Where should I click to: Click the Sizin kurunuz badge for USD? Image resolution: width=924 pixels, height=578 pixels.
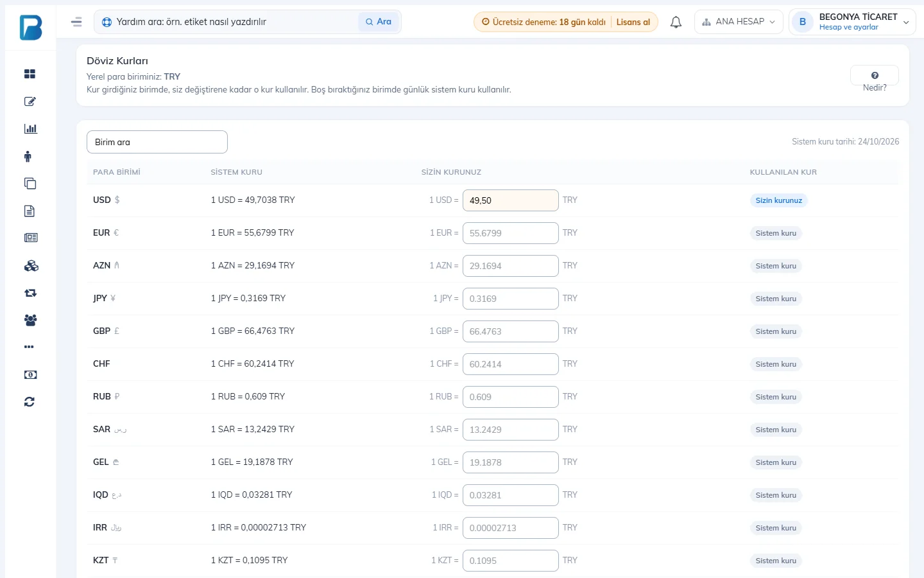[778, 200]
